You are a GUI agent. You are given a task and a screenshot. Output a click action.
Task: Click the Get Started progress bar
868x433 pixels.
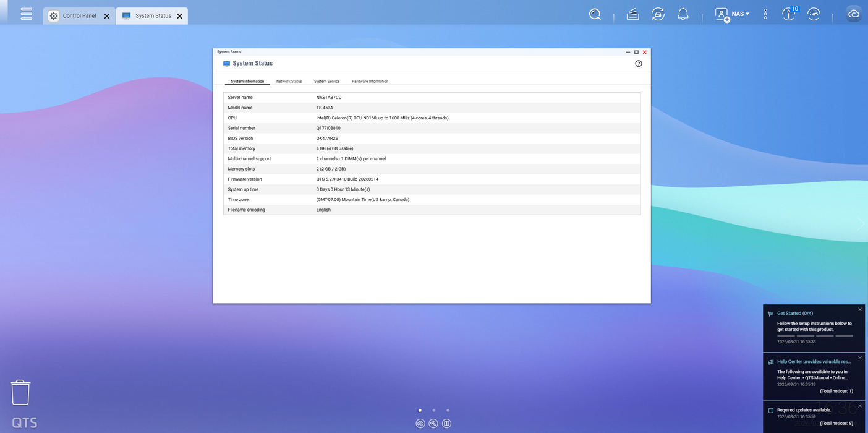pyautogui.click(x=815, y=336)
